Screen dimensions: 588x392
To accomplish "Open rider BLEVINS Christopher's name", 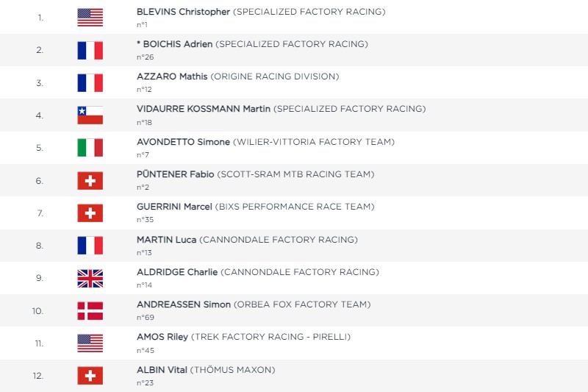I will (183, 12).
